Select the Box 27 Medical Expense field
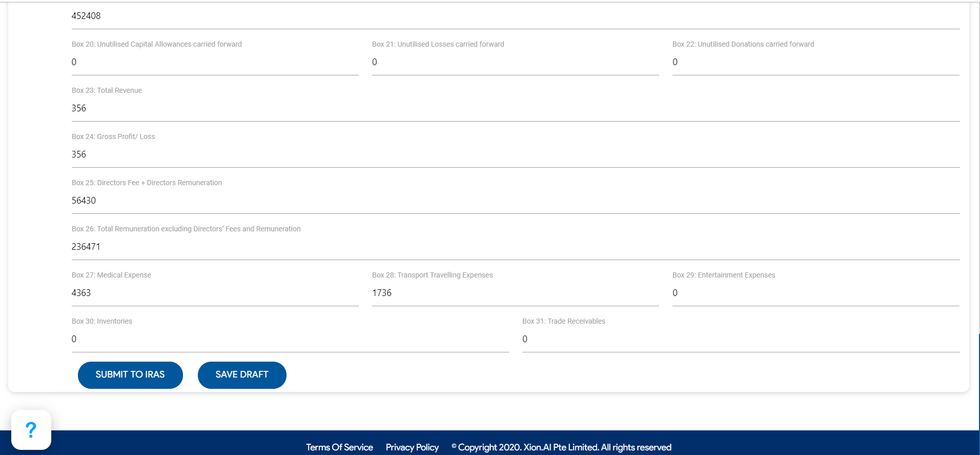The image size is (980, 455). (x=215, y=293)
